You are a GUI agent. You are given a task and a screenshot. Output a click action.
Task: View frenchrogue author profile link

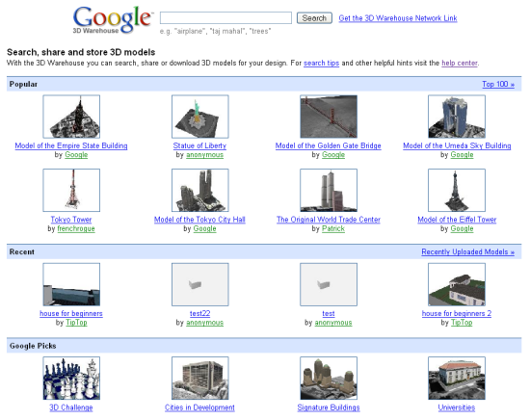click(x=76, y=228)
